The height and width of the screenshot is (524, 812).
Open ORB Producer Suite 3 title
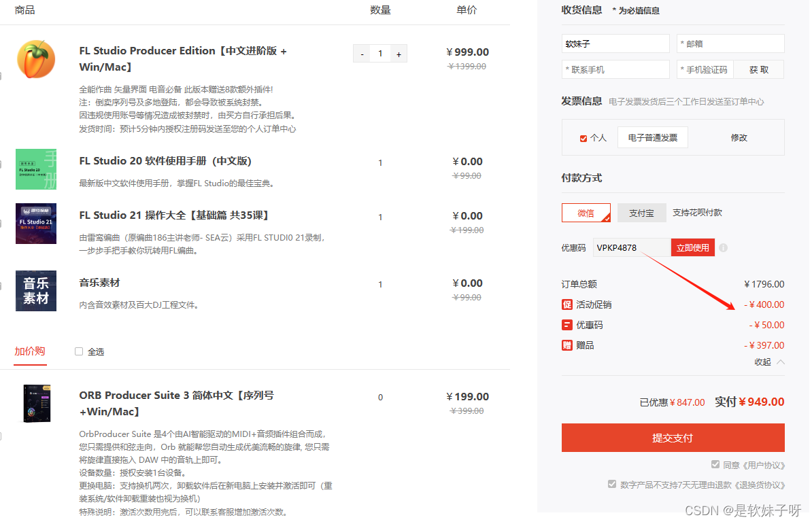coord(177,404)
